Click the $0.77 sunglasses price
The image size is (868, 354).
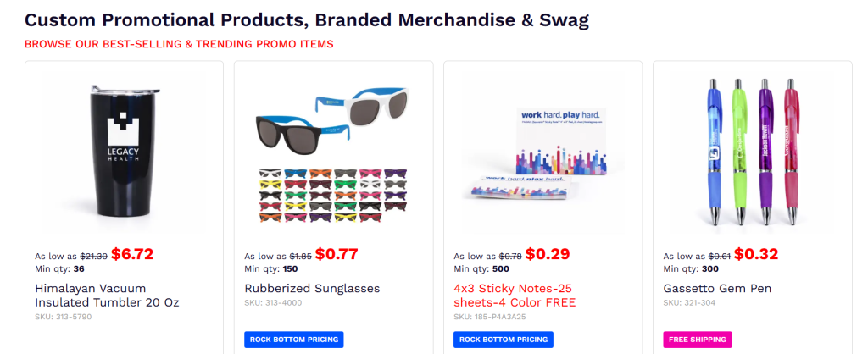click(337, 253)
